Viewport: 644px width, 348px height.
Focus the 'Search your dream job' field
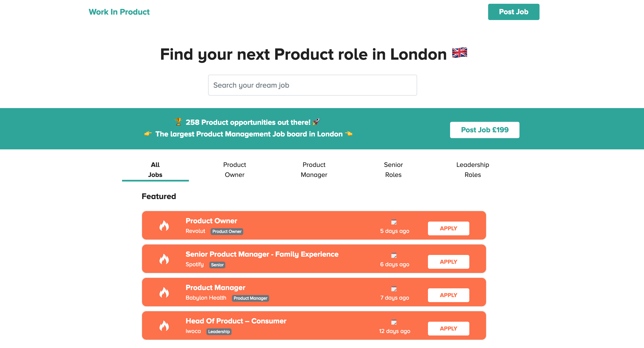312,85
